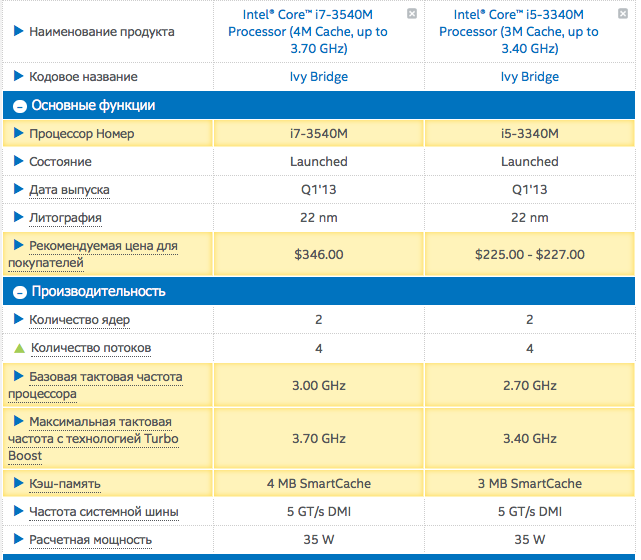Click the Расчетная мощность label
Image resolution: width=641 pixels, height=560 pixels.
(x=91, y=540)
